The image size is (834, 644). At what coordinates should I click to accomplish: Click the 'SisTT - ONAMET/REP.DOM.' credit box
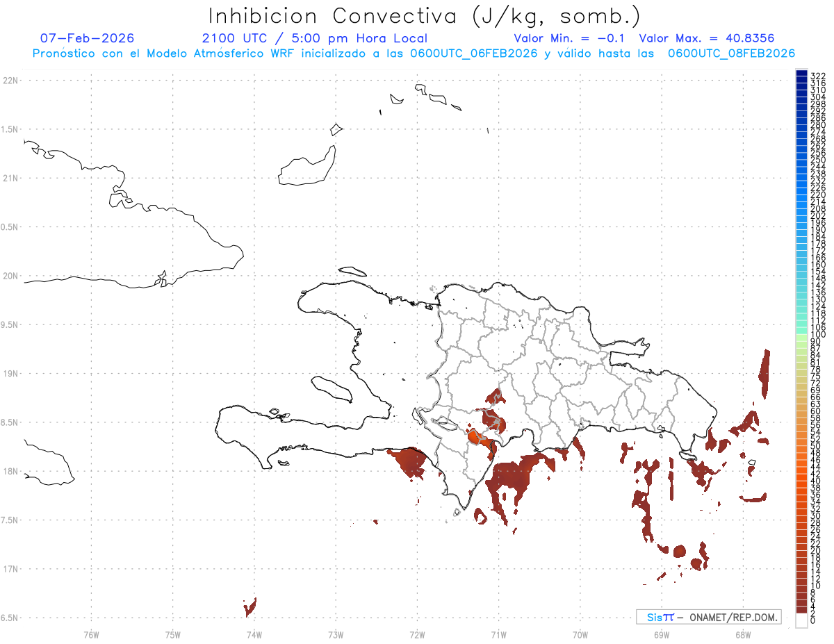pos(708,617)
